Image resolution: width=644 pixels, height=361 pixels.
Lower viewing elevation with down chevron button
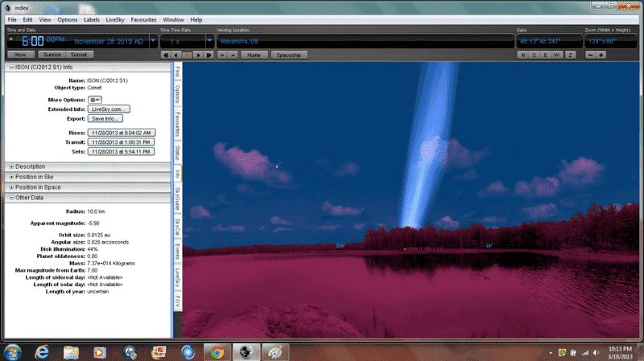click(x=222, y=55)
